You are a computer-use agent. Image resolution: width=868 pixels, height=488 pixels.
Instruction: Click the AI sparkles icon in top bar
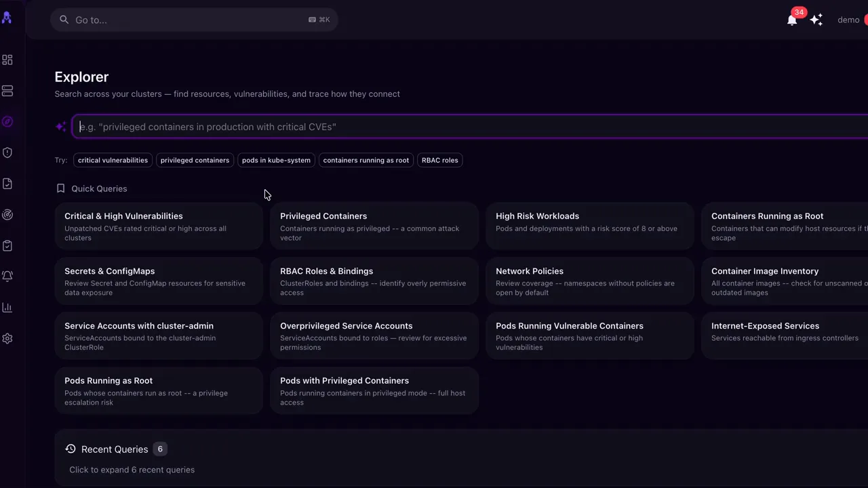click(x=816, y=20)
